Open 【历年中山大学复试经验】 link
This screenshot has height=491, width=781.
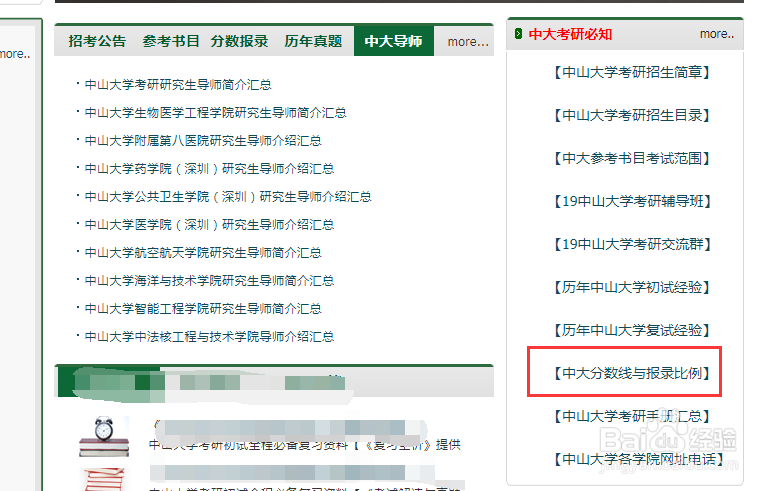pos(632,330)
